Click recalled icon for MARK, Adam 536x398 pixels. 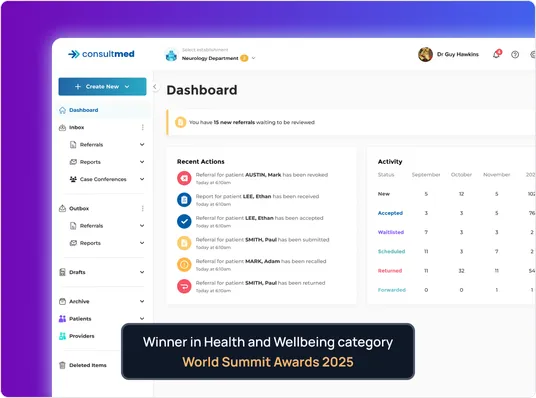(x=184, y=265)
